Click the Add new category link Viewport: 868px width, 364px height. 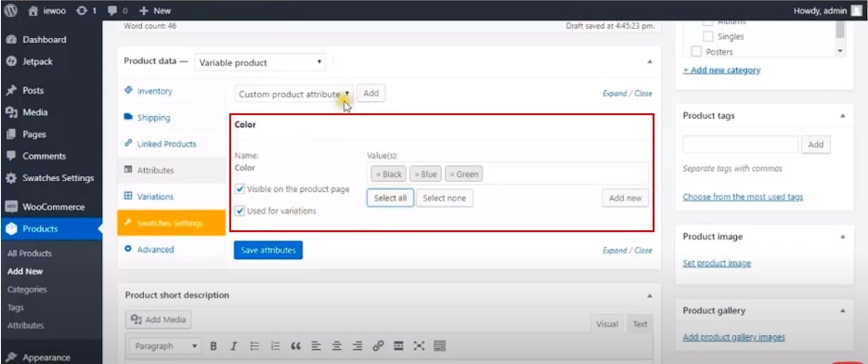click(x=721, y=71)
